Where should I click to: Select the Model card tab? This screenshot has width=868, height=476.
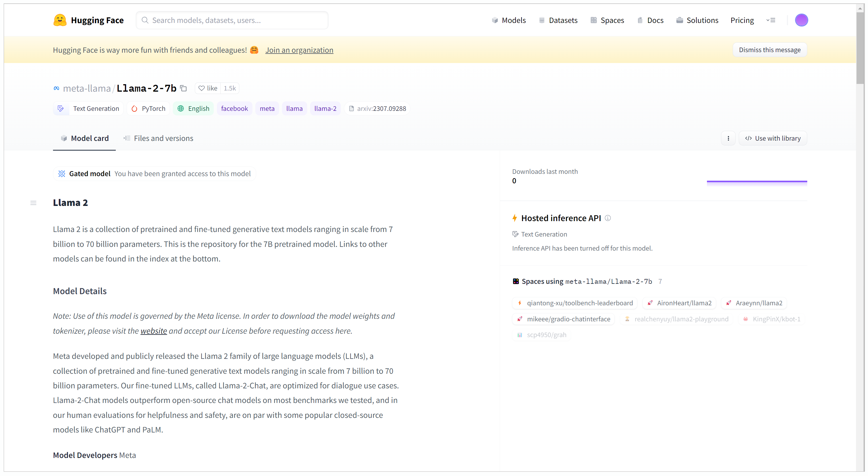(85, 138)
